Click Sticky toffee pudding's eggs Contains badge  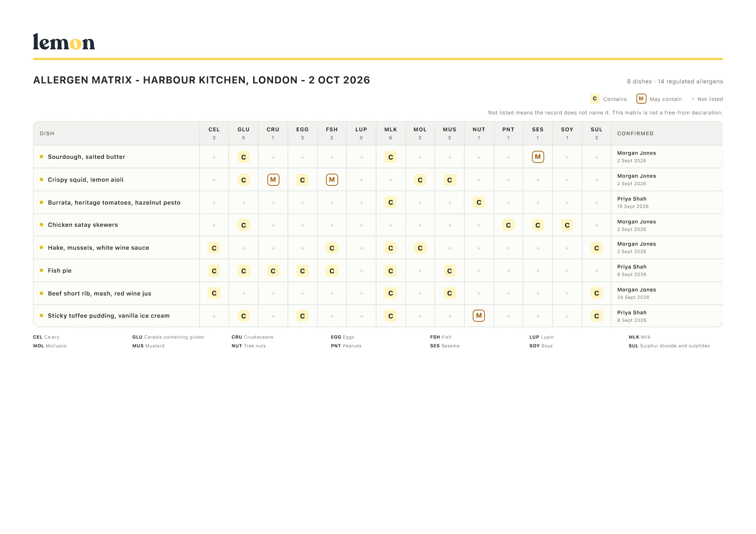click(x=302, y=316)
